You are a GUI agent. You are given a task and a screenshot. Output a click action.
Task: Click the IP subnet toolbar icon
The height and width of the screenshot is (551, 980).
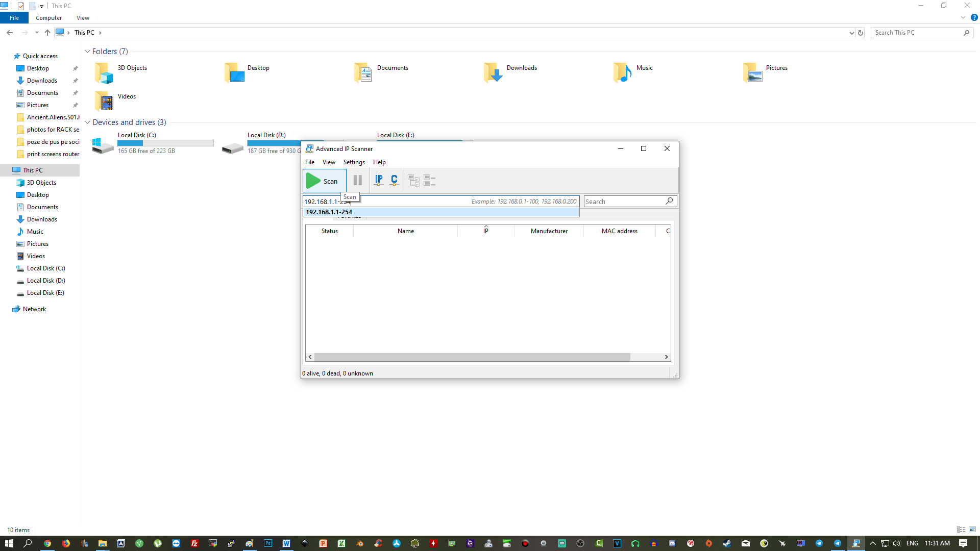coord(379,180)
